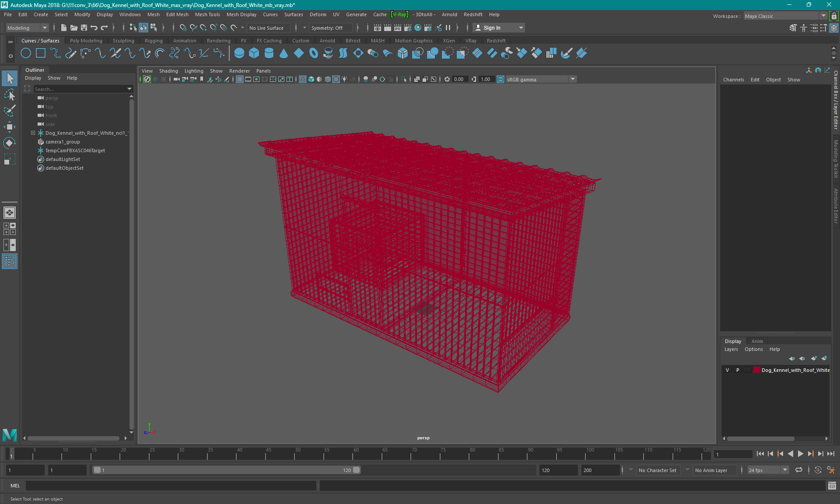
Task: Click the NURBS cube shelf icon
Action: [254, 53]
